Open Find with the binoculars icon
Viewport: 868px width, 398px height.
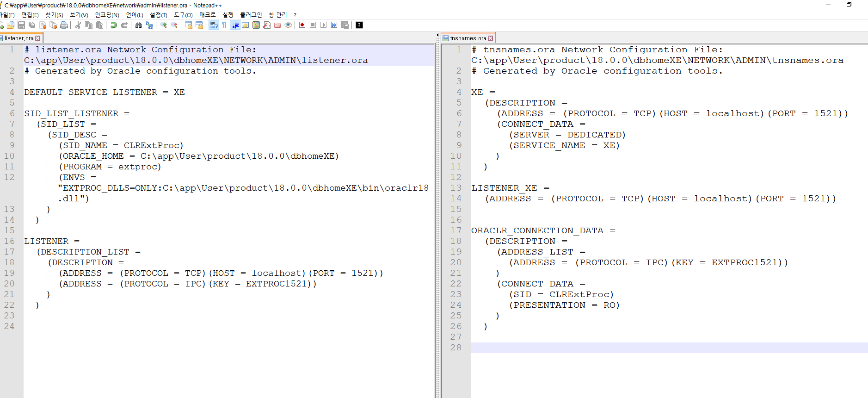click(x=139, y=25)
